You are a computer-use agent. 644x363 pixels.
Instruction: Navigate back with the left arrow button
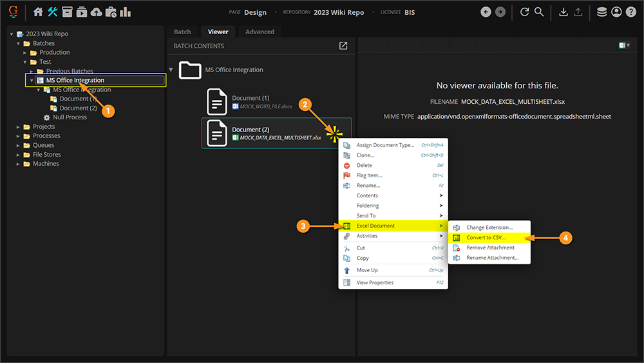coord(486,12)
